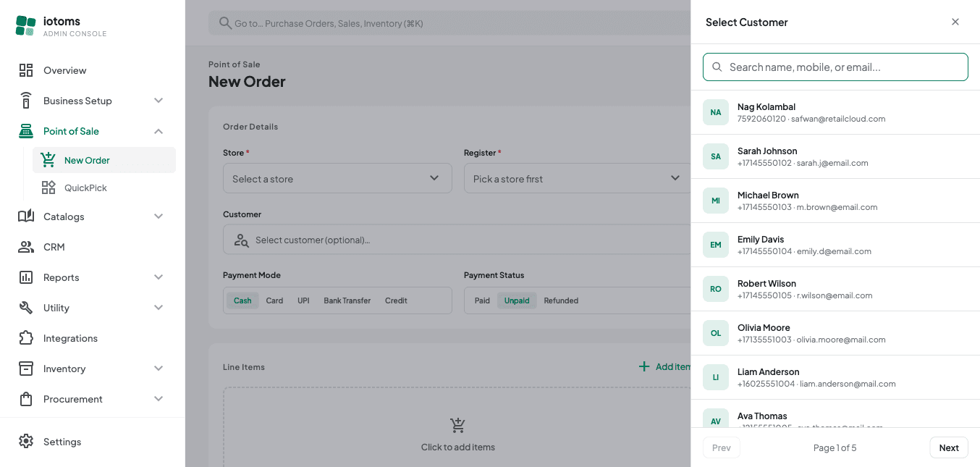Select Card payment mode
This screenshot has width=980, height=467.
point(274,300)
